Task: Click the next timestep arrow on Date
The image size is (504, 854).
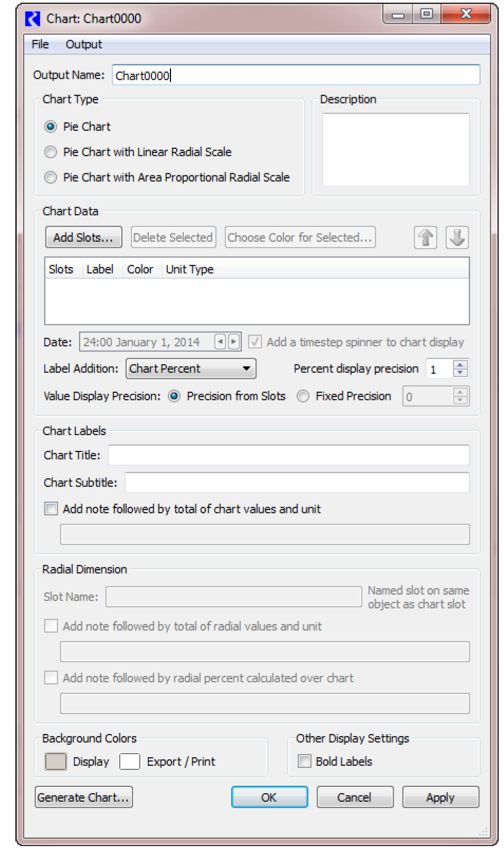Action: tap(234, 342)
